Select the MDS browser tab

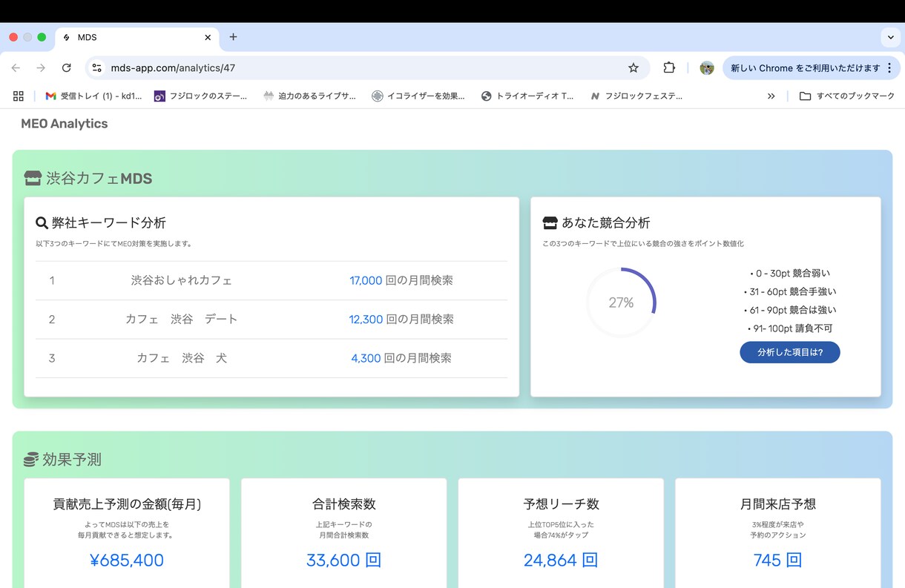(x=137, y=37)
